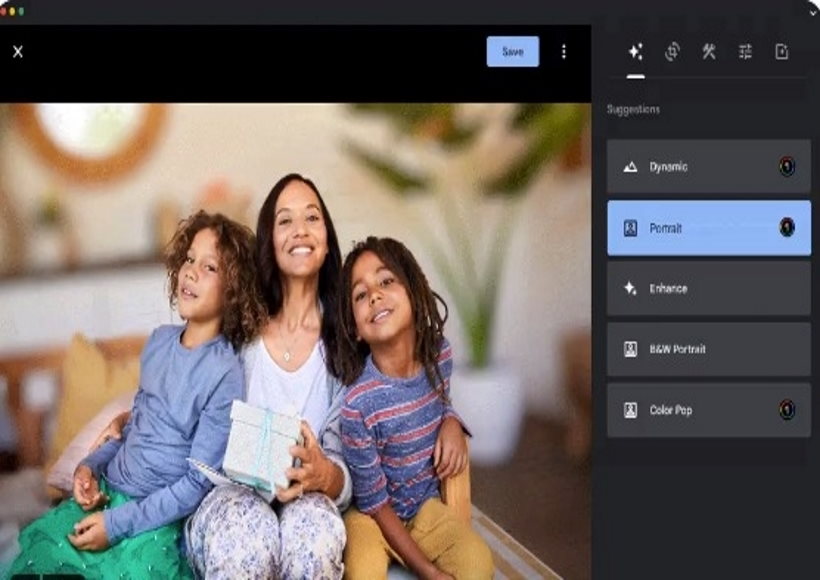Open the Suggestions sparkle tab

635,52
